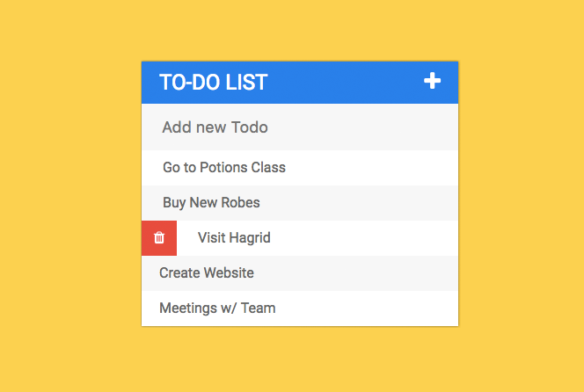Toggle the input field with plus icon

click(x=432, y=81)
